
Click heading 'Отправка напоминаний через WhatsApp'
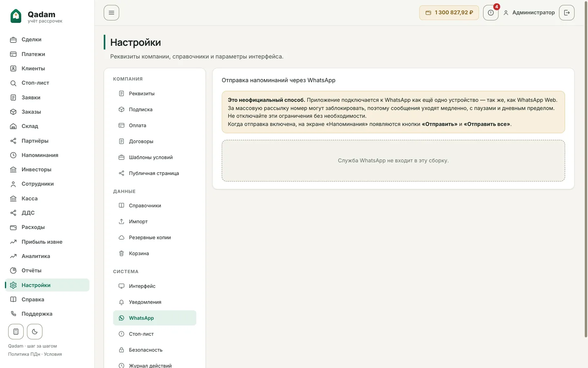(278, 80)
